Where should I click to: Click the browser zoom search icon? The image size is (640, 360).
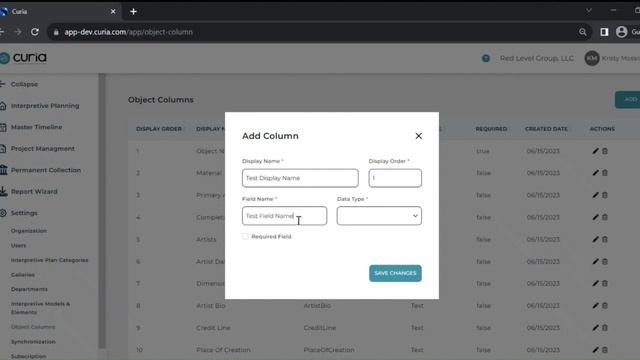[582, 32]
